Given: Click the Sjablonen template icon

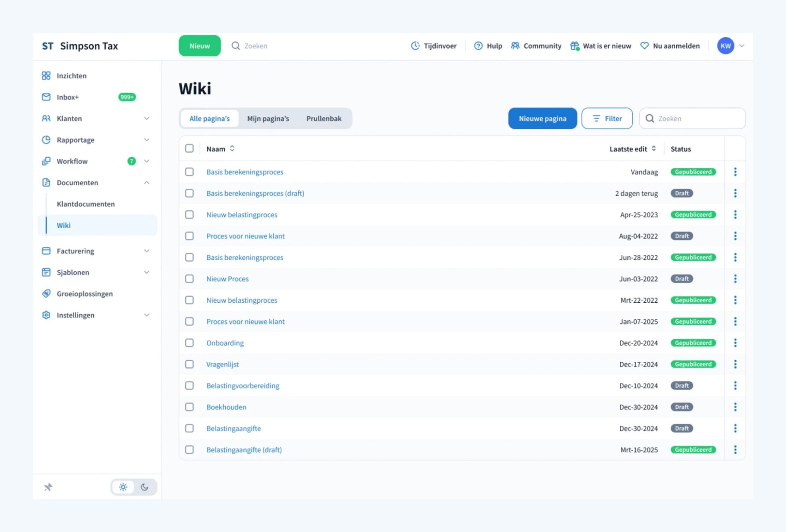Looking at the screenshot, I should pos(46,272).
